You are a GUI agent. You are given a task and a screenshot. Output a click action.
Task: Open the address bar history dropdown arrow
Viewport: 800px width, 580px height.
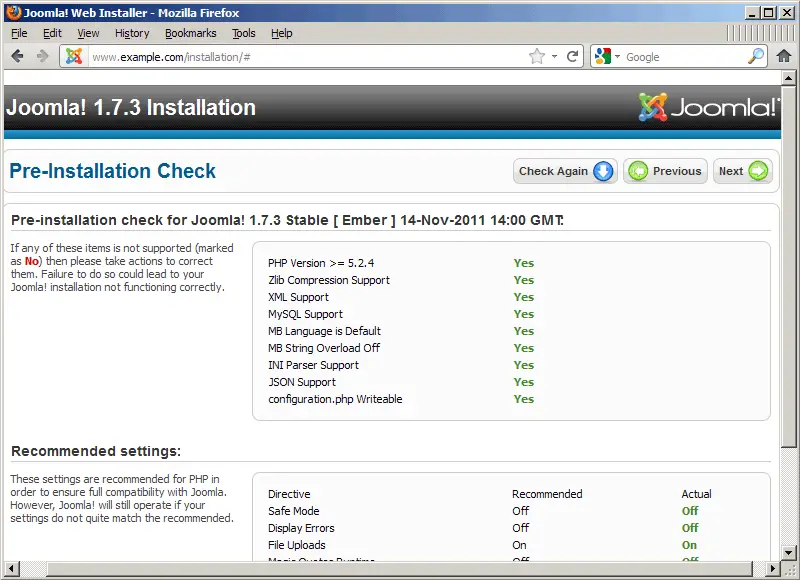click(x=555, y=57)
